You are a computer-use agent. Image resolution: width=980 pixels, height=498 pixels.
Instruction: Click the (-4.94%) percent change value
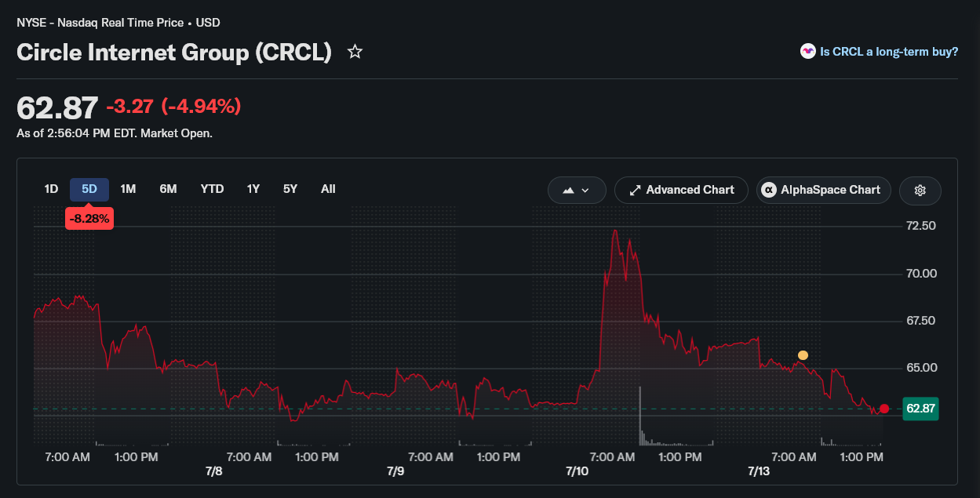coord(201,106)
